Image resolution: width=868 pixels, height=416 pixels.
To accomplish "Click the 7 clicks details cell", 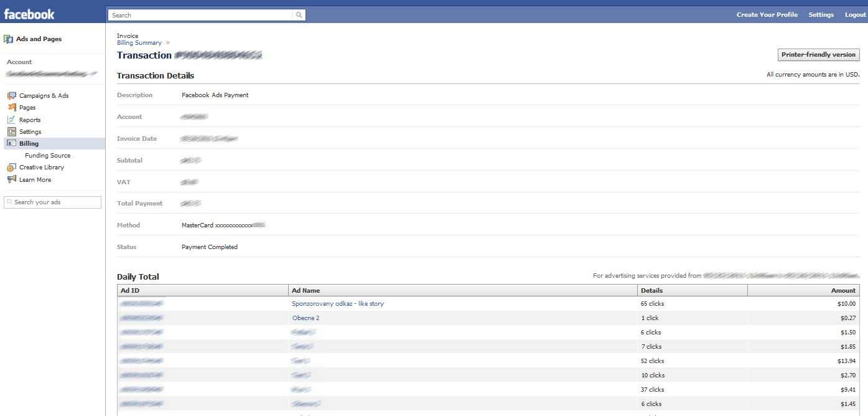I will (651, 347).
